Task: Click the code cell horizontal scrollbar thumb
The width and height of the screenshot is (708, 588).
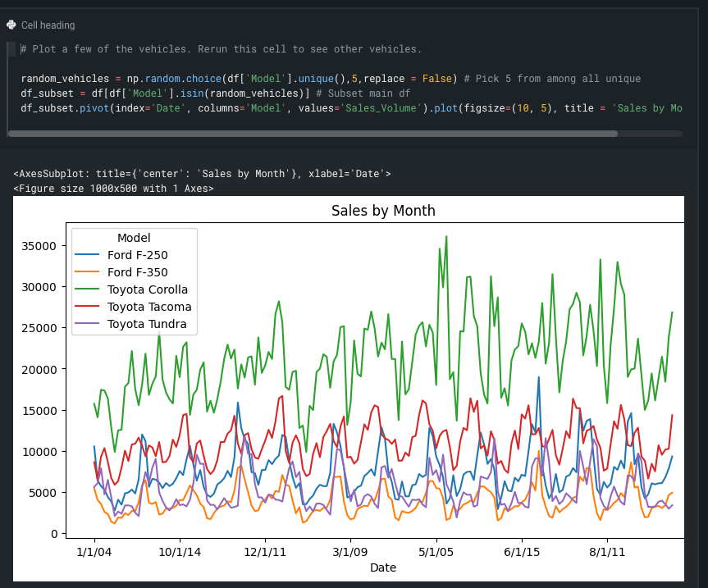Action: 312,133
